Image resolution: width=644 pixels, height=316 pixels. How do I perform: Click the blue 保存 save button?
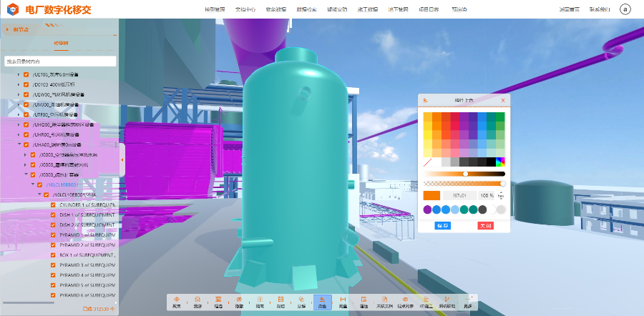click(x=443, y=226)
